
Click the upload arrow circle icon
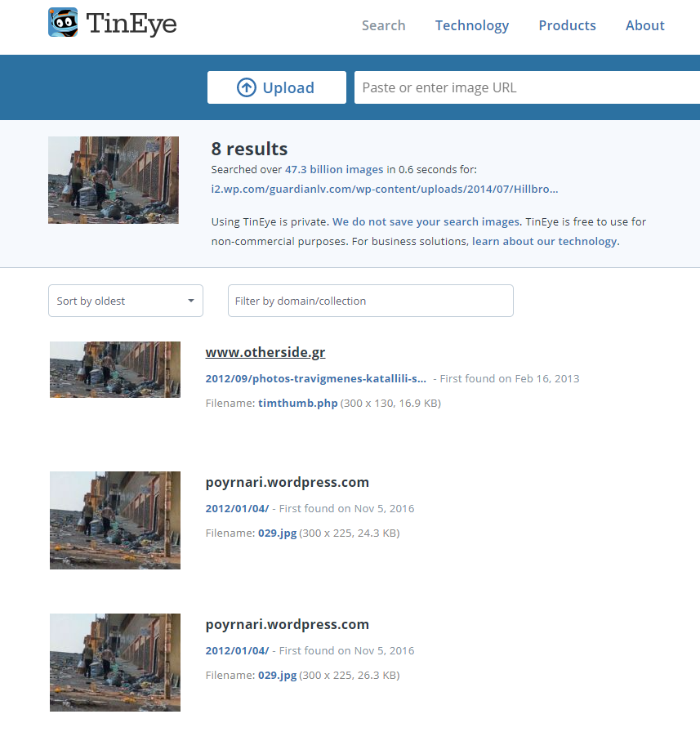pyautogui.click(x=246, y=87)
